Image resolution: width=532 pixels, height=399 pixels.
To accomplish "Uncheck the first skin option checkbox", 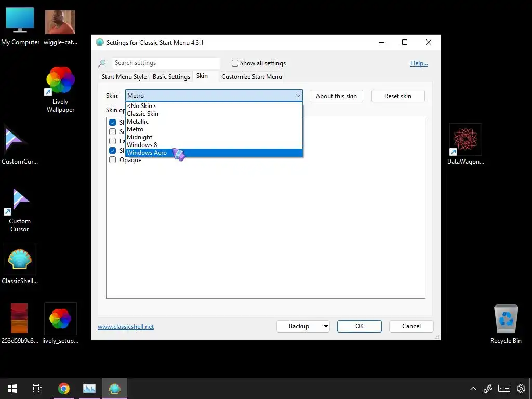I will pos(112,122).
